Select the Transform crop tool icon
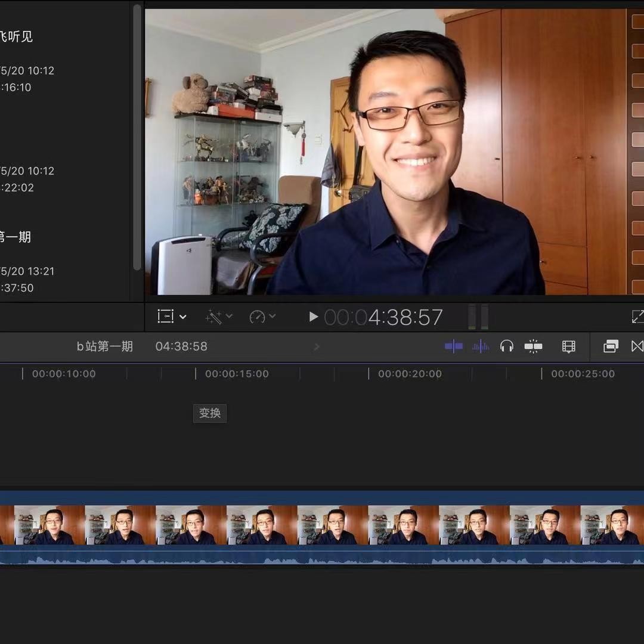This screenshot has width=644, height=644. pos(165,317)
